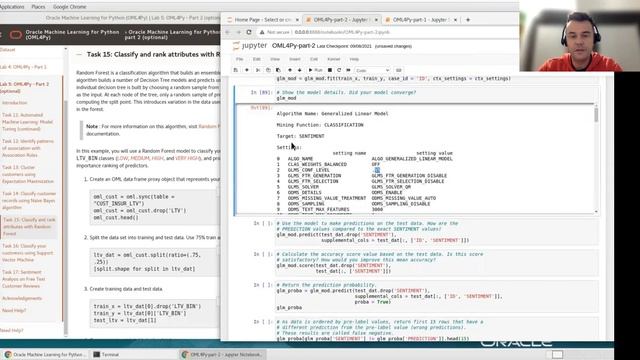Open Lab 5: OML4Py - Part 2 in sidebar
The image size is (640, 360).
click(x=24, y=87)
